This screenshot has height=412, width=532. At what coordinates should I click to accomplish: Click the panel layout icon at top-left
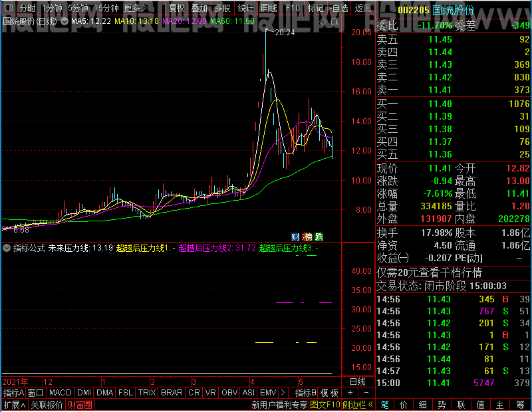(9, 8)
